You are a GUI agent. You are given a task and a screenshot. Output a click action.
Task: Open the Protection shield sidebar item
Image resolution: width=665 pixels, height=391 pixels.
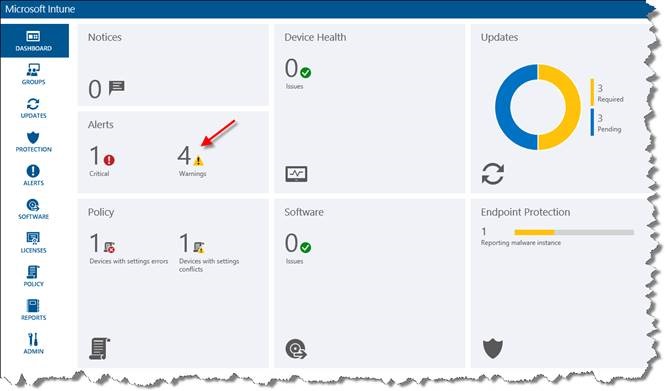[34, 142]
